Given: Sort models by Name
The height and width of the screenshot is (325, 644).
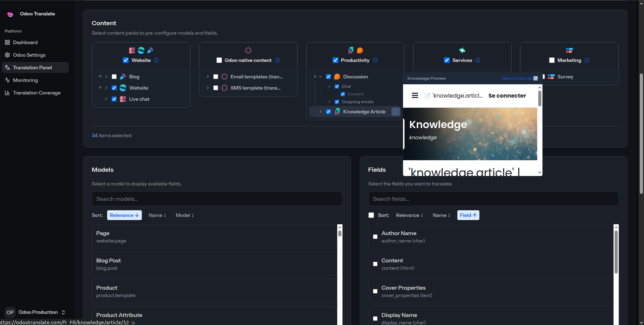Looking at the screenshot, I should pos(157,215).
